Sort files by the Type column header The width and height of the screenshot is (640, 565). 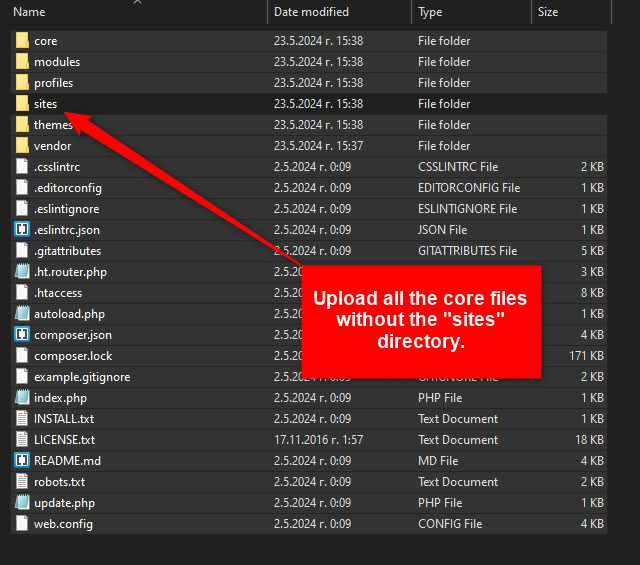[x=430, y=13]
